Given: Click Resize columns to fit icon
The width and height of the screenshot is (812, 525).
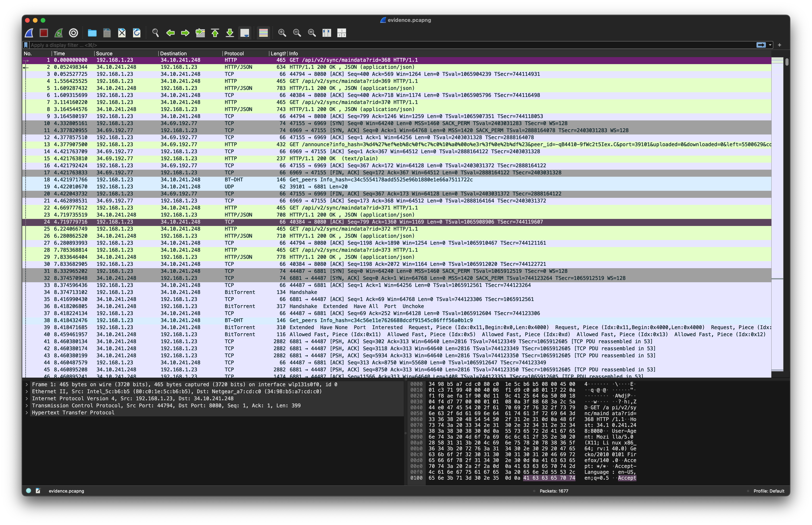Looking at the screenshot, I should point(327,33).
